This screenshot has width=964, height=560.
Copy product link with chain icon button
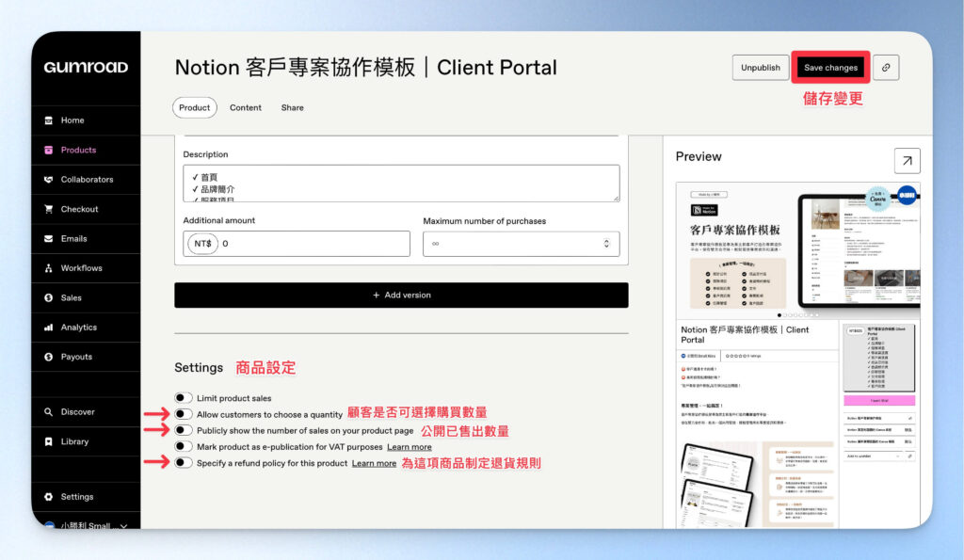click(886, 68)
